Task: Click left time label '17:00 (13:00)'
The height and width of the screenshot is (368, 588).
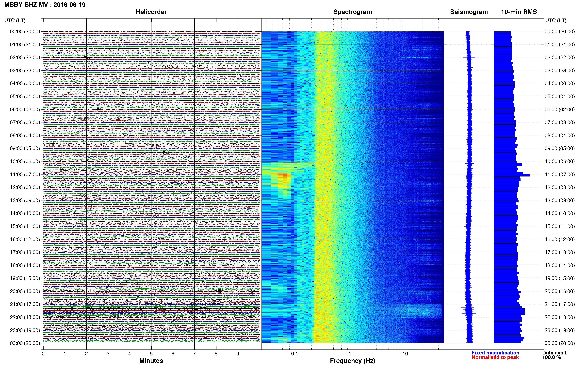Action: click(x=25, y=252)
